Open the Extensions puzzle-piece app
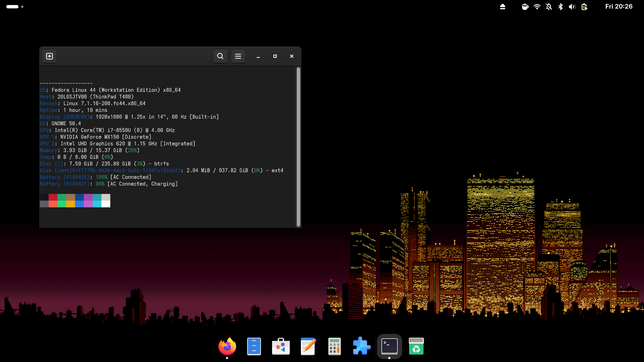The height and width of the screenshot is (362, 644). [x=362, y=346]
